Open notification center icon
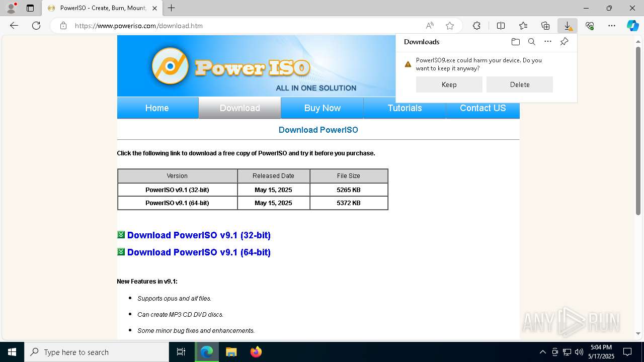The image size is (644, 362). pos(627,352)
